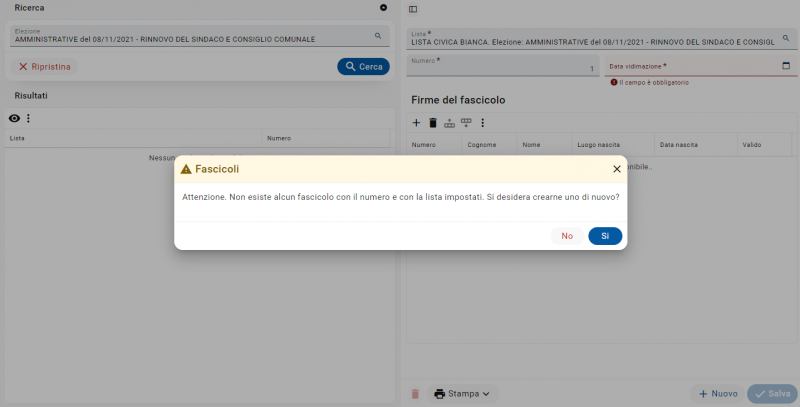Collapse the Ricerca panel with the round icon
800x407 pixels.
pyautogui.click(x=383, y=8)
